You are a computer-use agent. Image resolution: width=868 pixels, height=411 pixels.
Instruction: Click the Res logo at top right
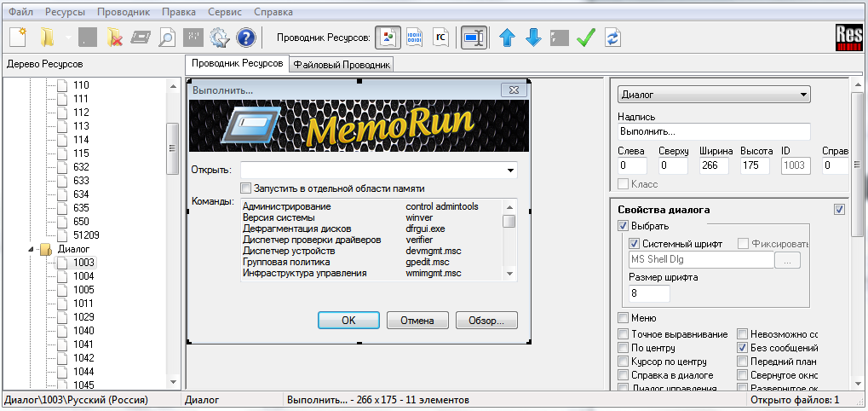(848, 38)
